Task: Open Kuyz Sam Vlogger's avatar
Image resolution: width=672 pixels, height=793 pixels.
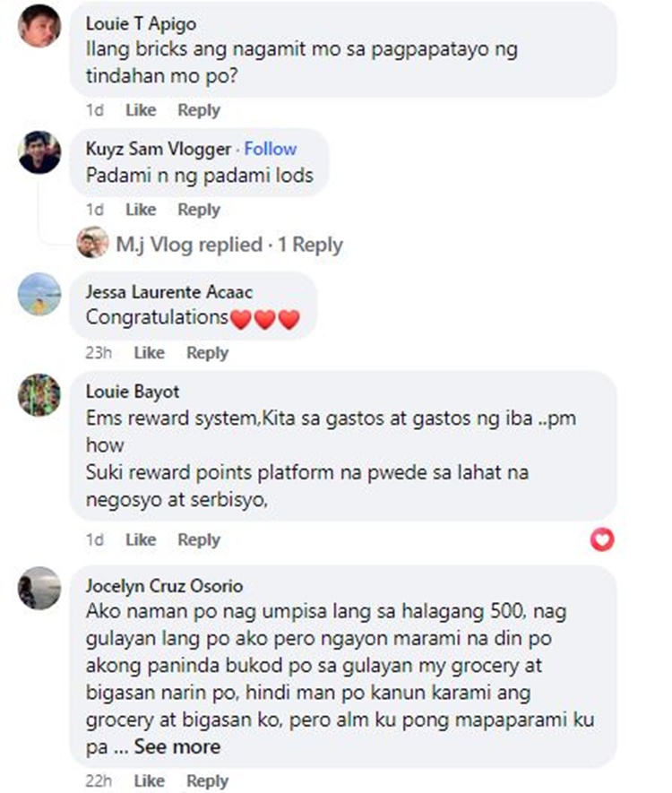Action: coord(39,152)
